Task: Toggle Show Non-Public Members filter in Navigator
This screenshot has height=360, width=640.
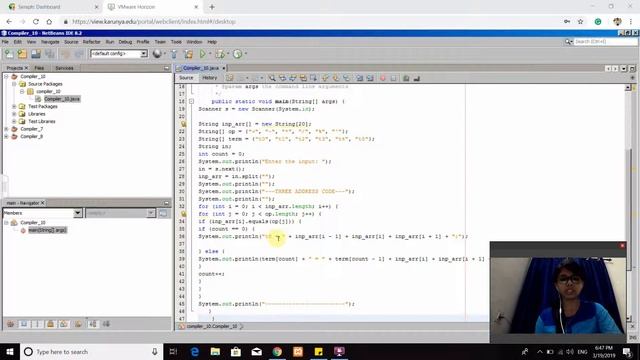Action: pos(51,324)
